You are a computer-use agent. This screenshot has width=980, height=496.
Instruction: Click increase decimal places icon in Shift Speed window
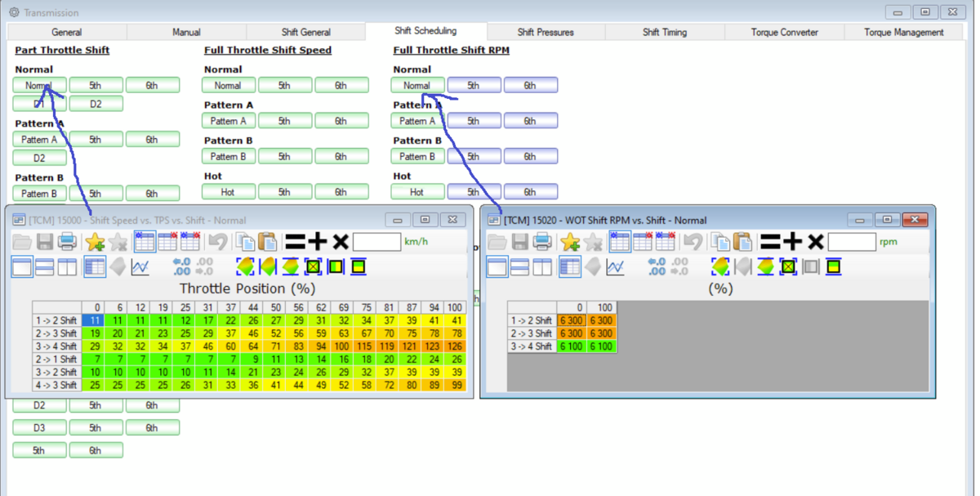[x=181, y=267]
